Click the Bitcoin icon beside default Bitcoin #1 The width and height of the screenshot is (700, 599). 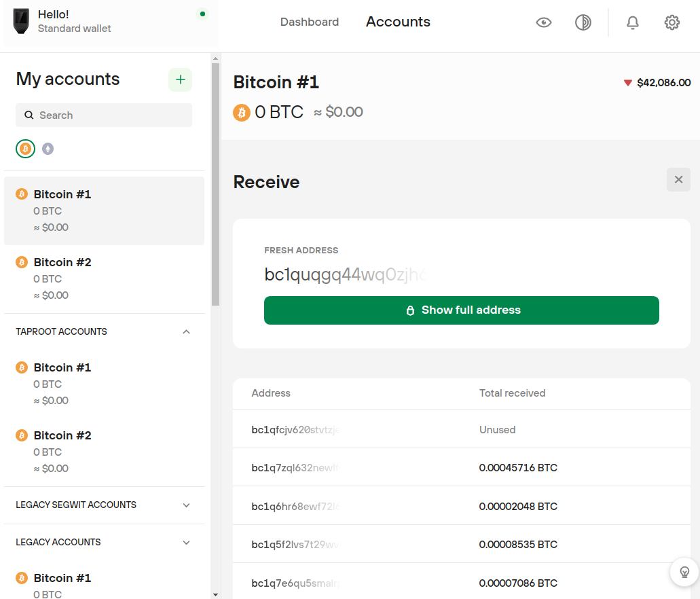(x=22, y=194)
